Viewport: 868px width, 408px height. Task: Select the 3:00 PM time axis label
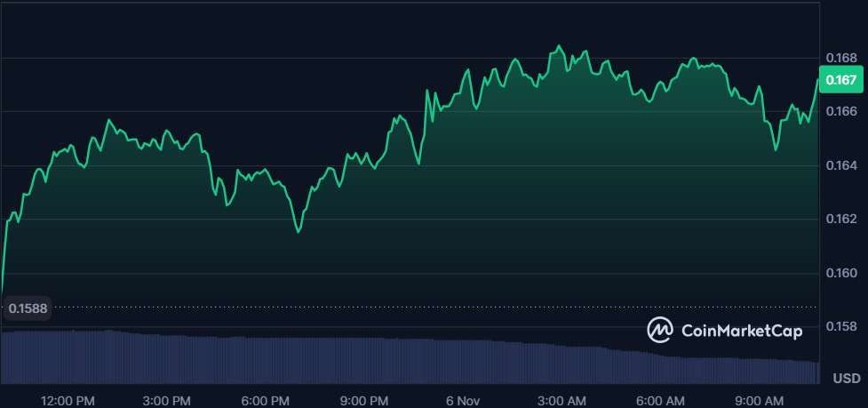167,398
